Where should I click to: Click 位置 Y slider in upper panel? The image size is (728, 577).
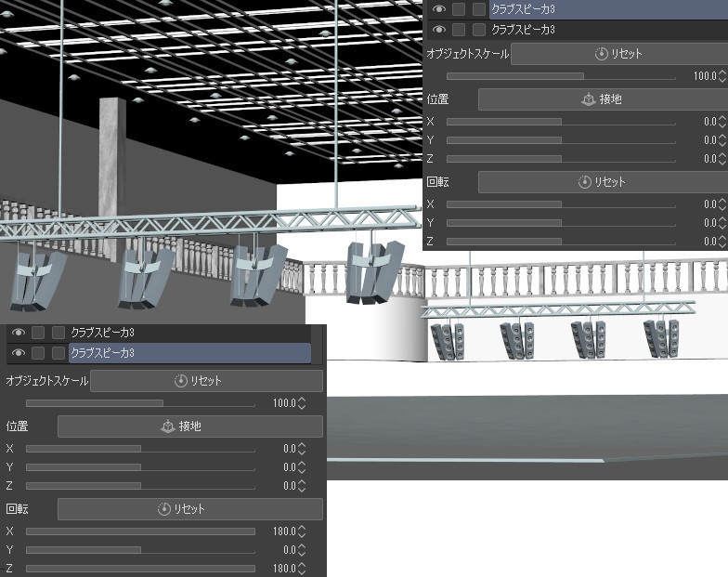[x=561, y=139]
